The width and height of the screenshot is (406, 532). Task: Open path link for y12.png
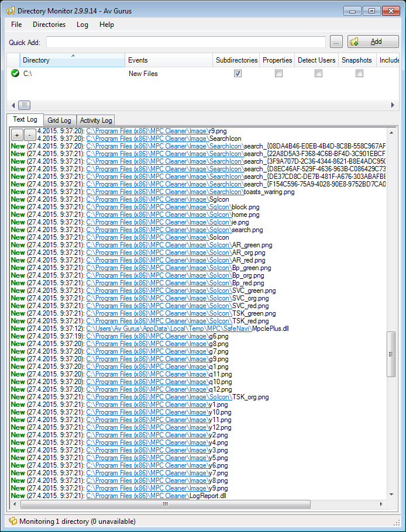pyautogui.click(x=147, y=427)
